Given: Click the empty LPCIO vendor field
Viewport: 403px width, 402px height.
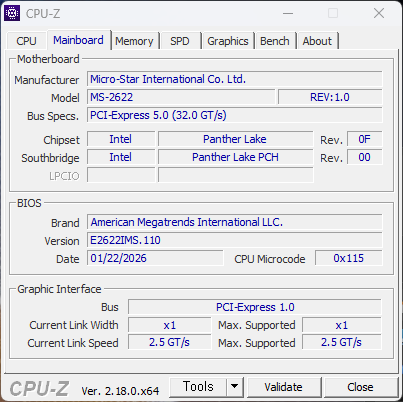Looking at the screenshot, I should pos(121,175).
